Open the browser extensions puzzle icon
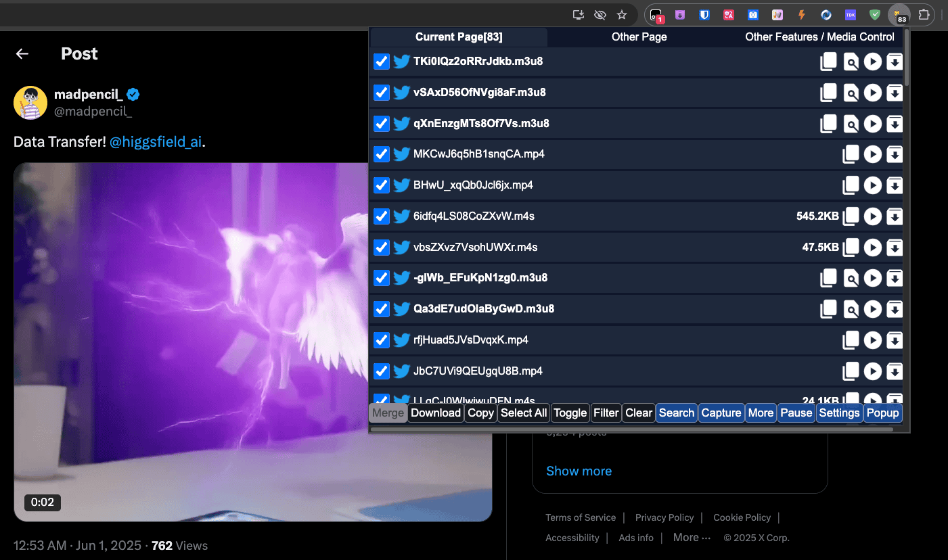Viewport: 948px width, 560px height. [x=924, y=15]
